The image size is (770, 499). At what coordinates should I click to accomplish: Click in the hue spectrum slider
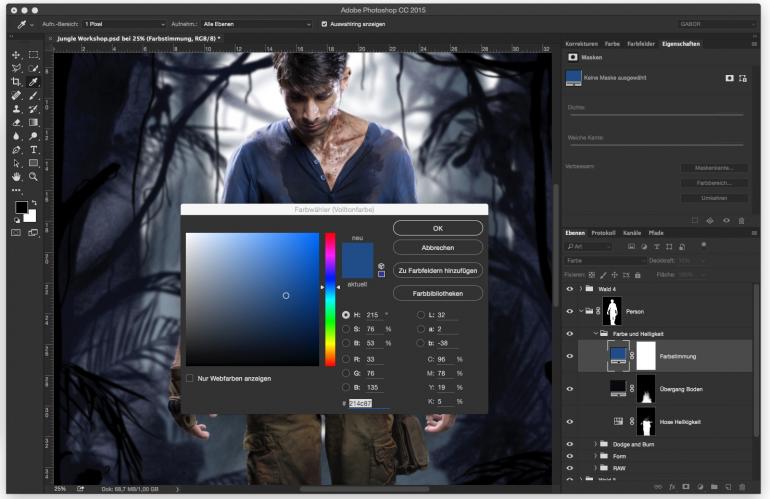tap(330, 299)
